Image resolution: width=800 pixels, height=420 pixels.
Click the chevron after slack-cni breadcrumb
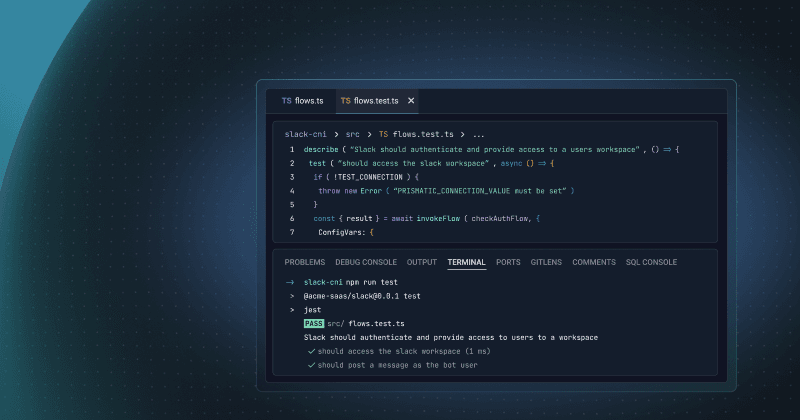[x=336, y=135]
